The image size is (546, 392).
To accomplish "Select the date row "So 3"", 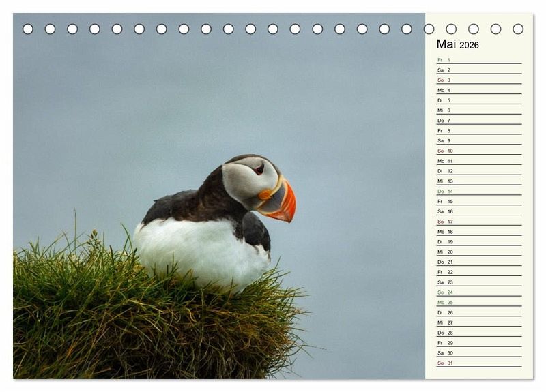I will 479,80.
